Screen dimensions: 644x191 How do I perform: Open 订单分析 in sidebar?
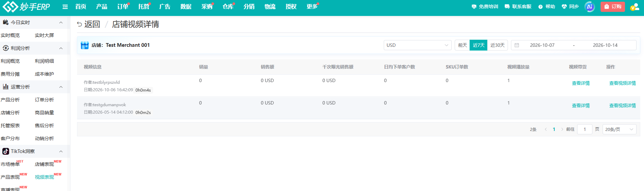(44, 100)
